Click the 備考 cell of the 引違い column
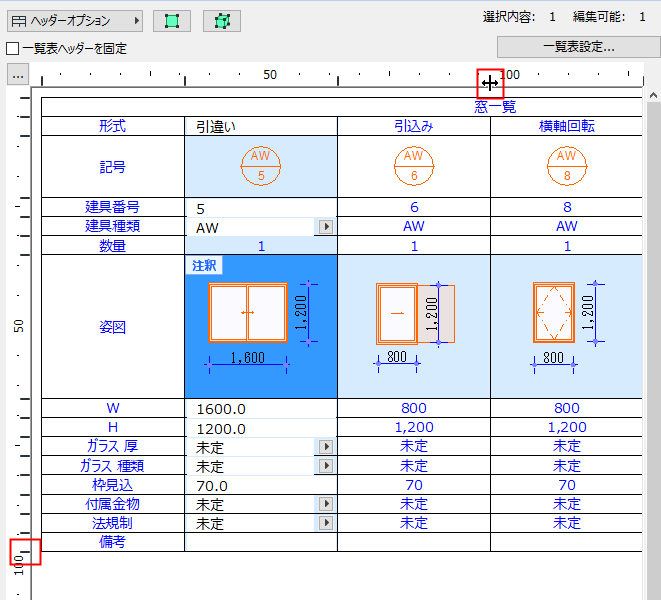661x600 pixels. pyautogui.click(x=261, y=542)
